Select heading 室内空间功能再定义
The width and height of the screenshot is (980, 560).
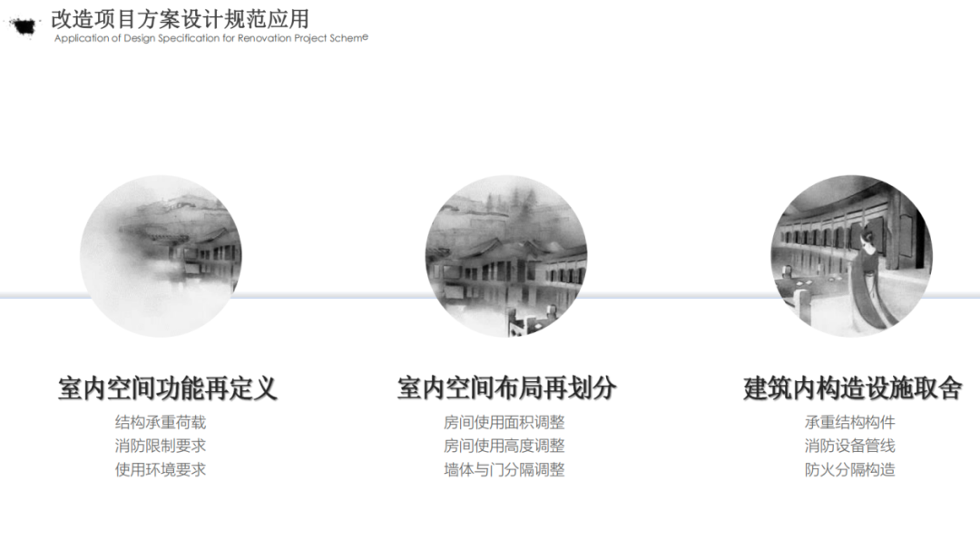[x=168, y=388]
